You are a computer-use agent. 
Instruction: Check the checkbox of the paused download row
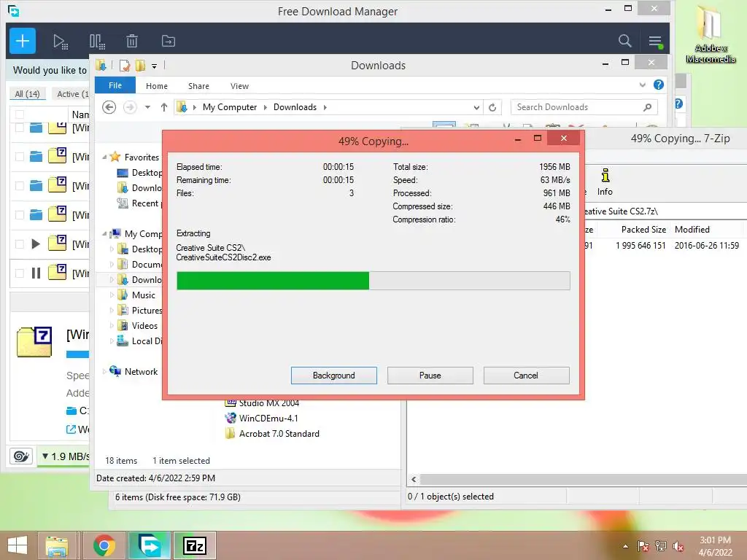pyautogui.click(x=20, y=273)
